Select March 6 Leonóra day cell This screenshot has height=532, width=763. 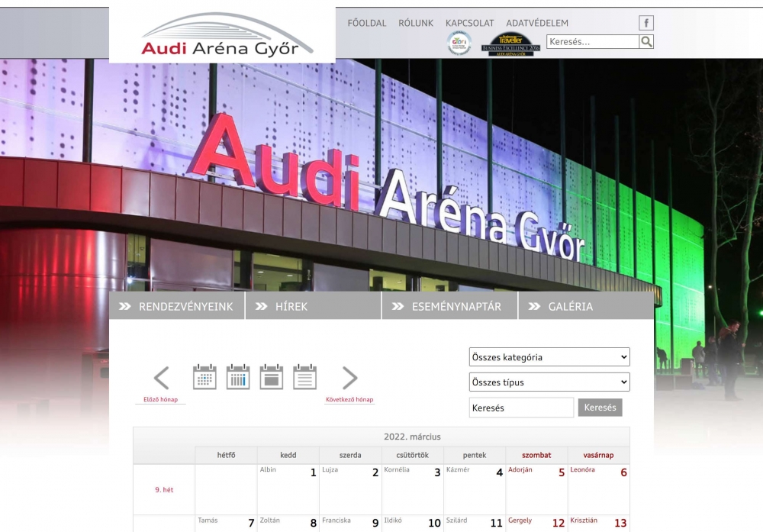(x=598, y=489)
